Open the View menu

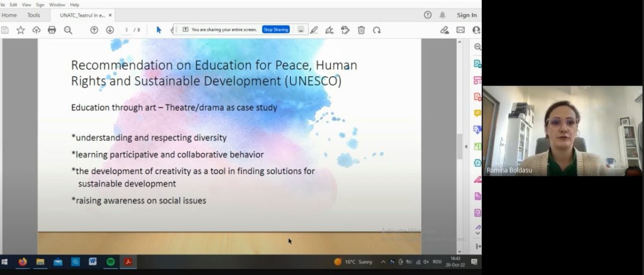[26, 5]
